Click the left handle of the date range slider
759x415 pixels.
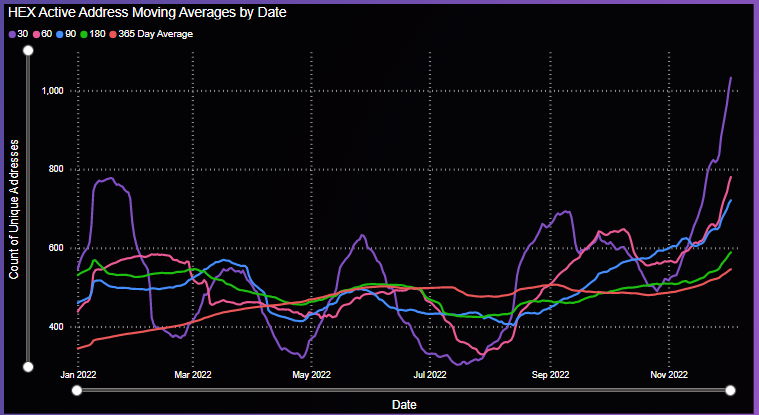tap(77, 390)
